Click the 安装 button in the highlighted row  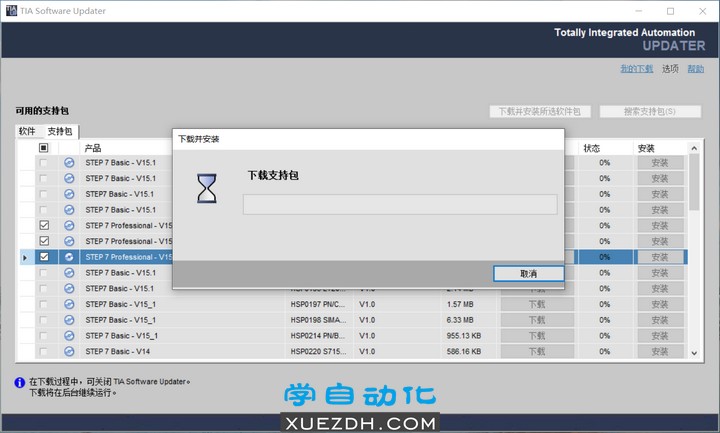pos(660,257)
